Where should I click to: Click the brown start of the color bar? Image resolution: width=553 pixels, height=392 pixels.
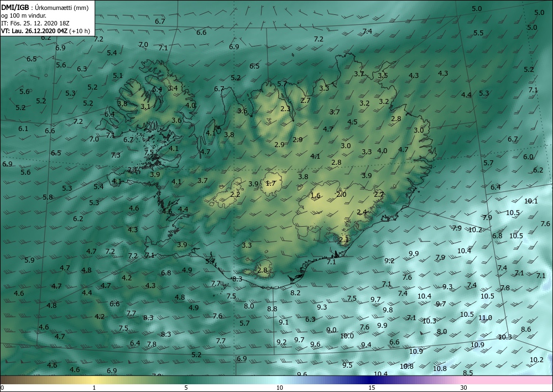(14, 380)
